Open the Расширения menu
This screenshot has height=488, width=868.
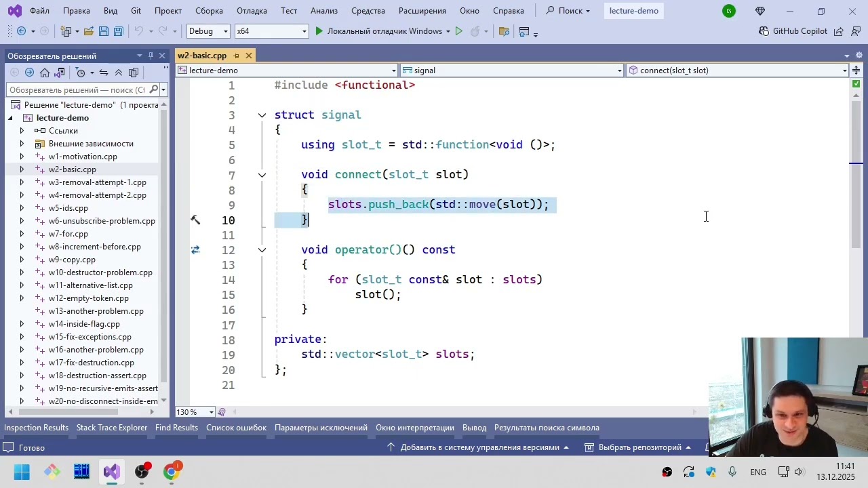[422, 11]
